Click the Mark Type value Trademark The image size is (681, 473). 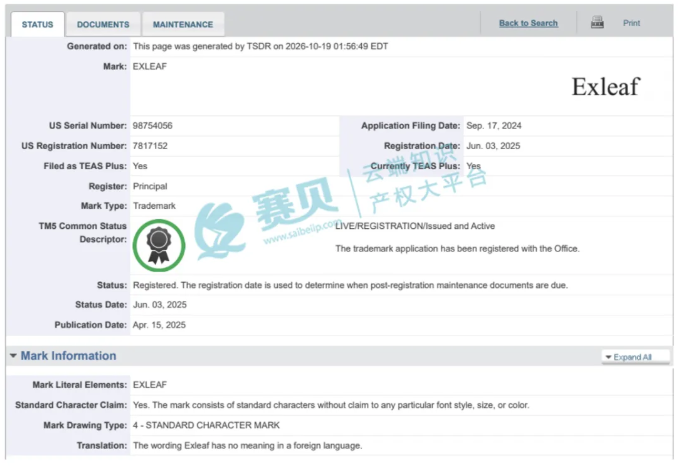(x=154, y=206)
